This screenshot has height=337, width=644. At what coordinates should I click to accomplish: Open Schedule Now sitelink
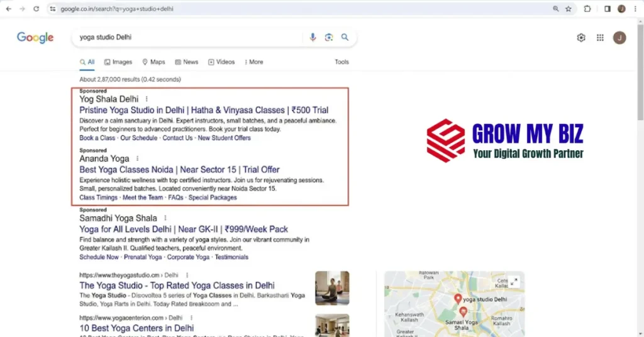click(99, 257)
